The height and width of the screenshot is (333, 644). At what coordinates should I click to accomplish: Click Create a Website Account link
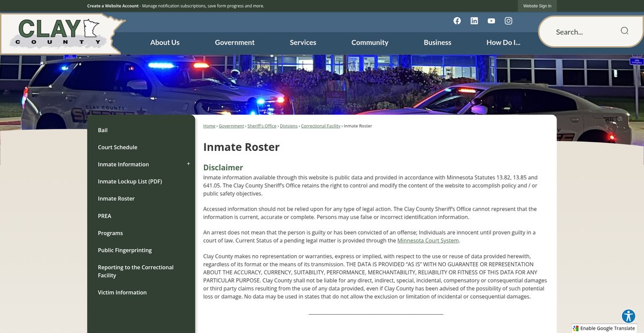[113, 6]
